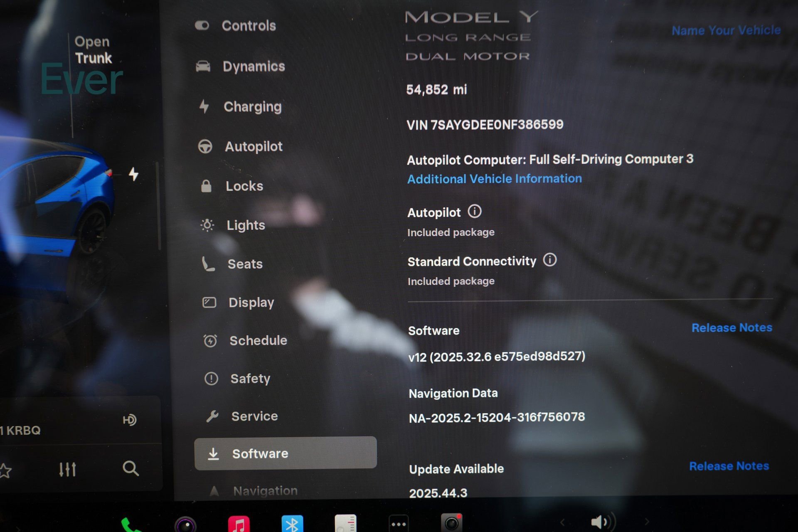Open media audio equalizer settings
Screen dimensions: 798x532
pyautogui.click(x=67, y=469)
